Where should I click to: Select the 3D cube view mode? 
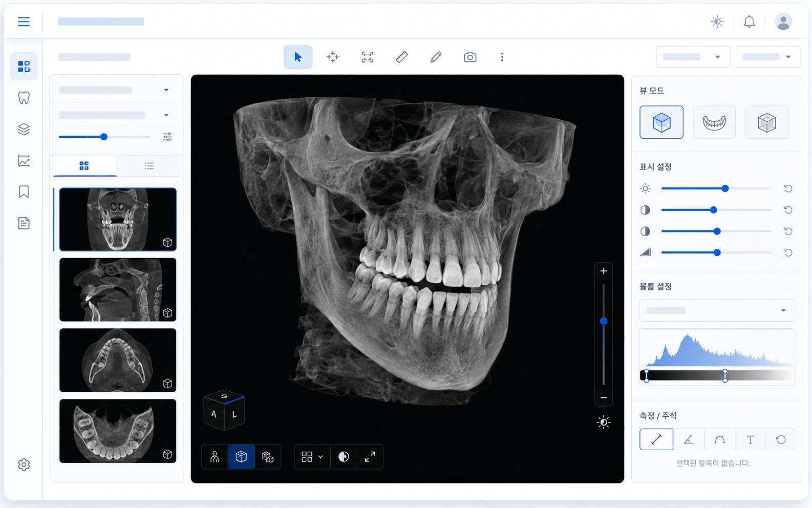(x=661, y=122)
